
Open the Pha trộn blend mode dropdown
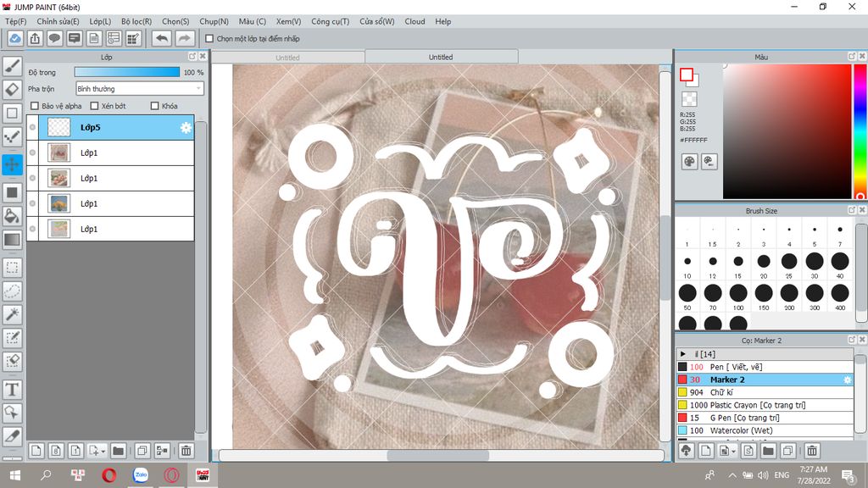point(140,88)
